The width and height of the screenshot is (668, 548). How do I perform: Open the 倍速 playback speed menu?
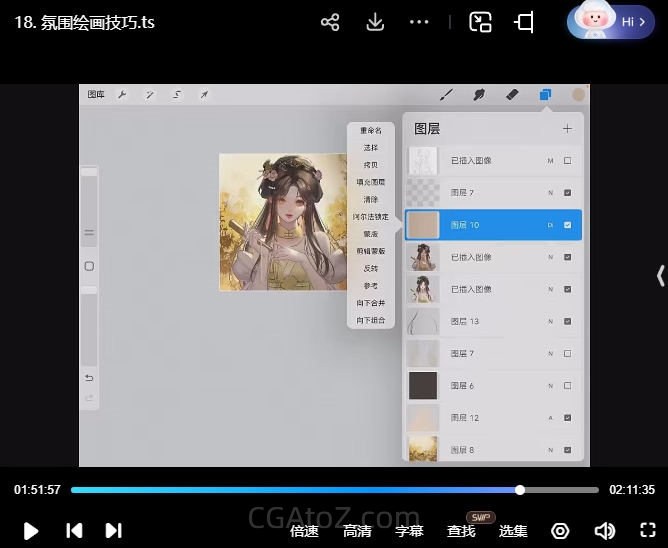click(304, 531)
